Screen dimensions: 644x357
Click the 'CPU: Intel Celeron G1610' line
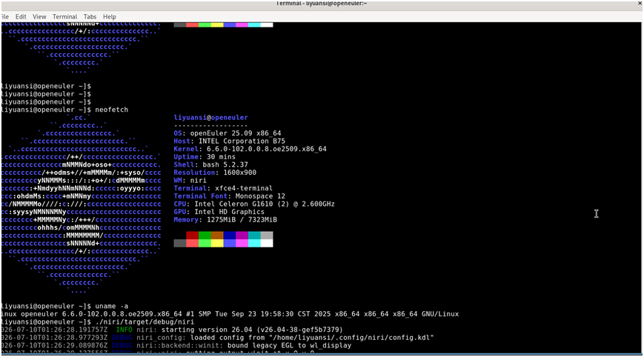pos(254,204)
